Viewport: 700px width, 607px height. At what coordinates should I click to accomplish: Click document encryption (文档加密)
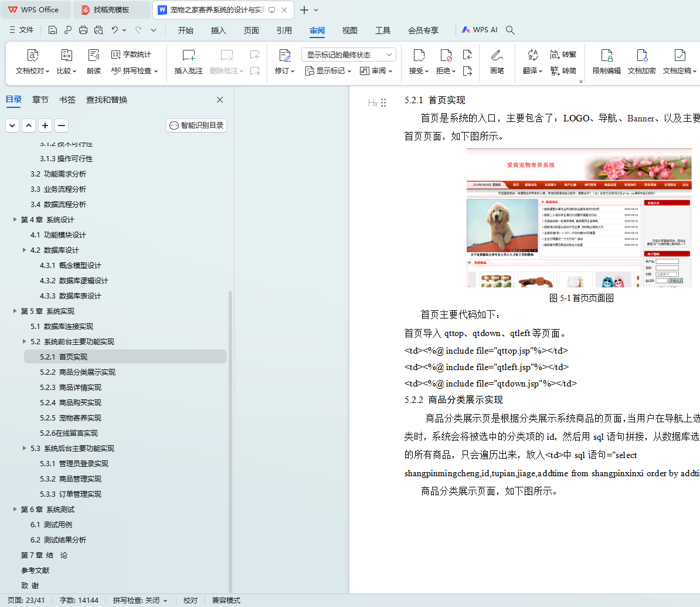pyautogui.click(x=641, y=62)
